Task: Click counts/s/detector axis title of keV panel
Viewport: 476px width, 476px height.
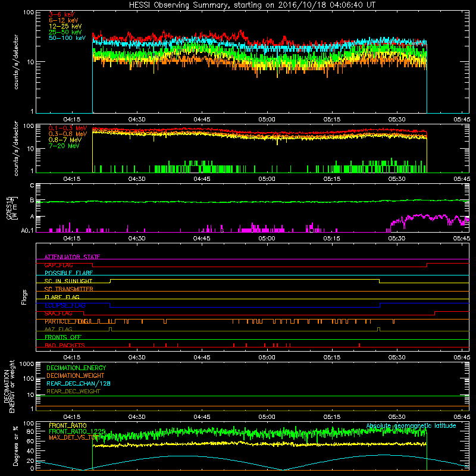Action: (x=16, y=62)
